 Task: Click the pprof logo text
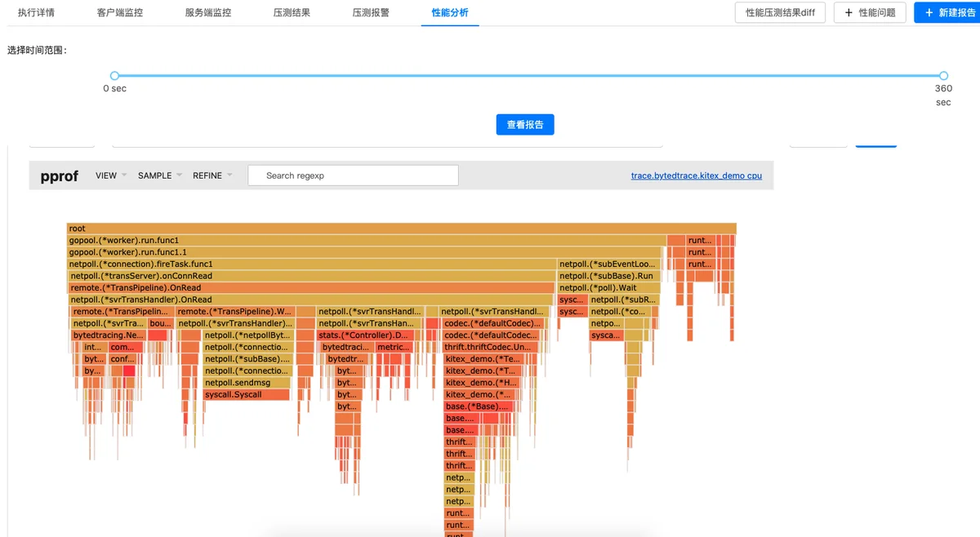[x=59, y=175]
